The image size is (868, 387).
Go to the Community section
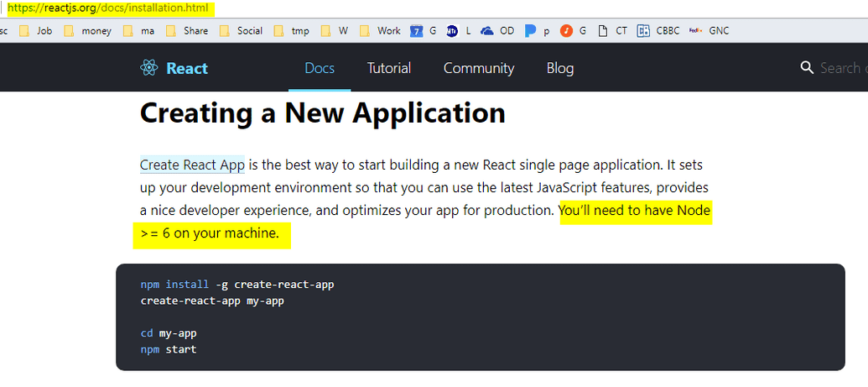click(479, 68)
